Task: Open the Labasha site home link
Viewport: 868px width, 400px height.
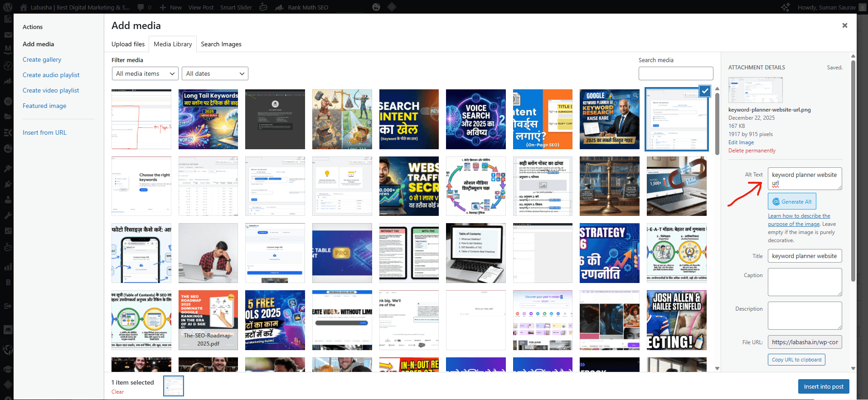Action: click(75, 7)
